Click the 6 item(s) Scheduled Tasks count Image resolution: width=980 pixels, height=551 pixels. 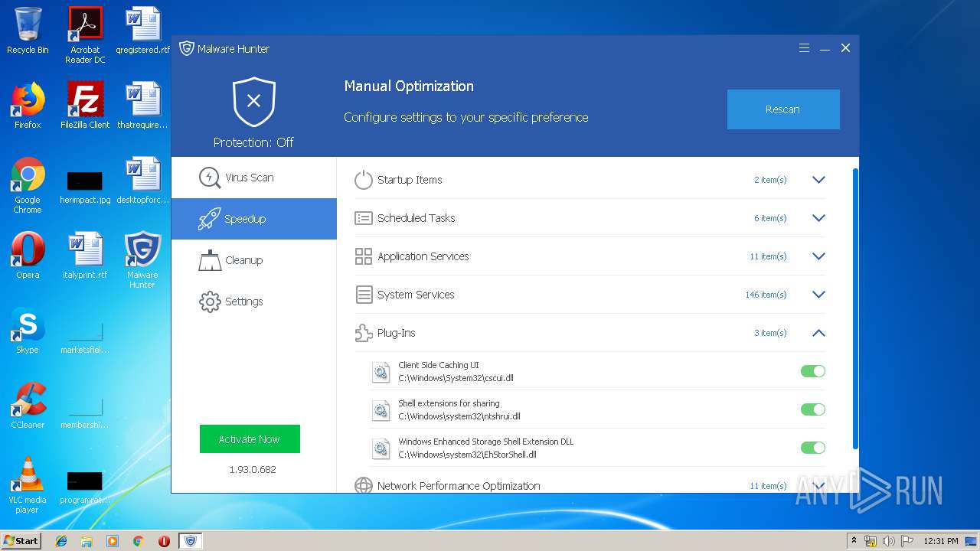(770, 218)
